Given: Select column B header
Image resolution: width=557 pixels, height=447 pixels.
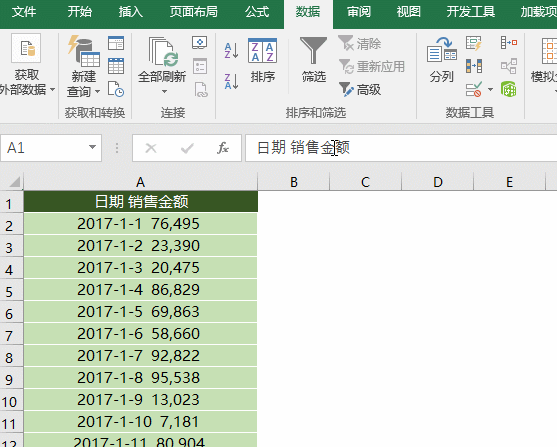Looking at the screenshot, I should 294,182.
